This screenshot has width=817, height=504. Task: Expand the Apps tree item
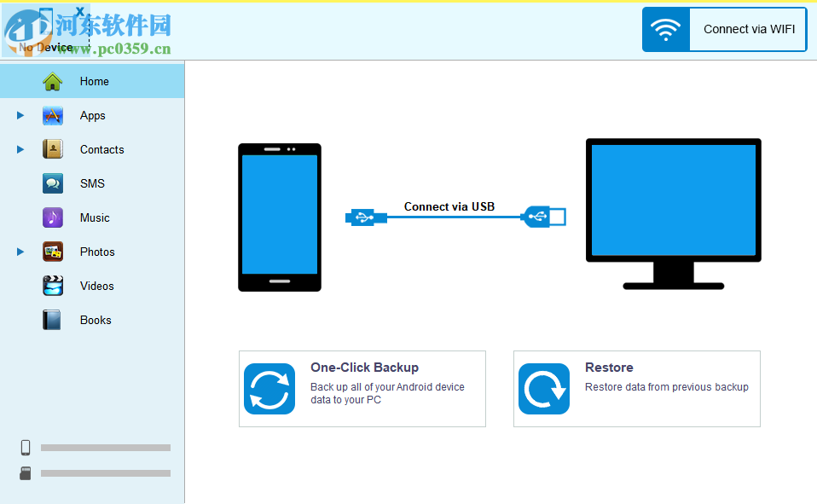20,115
